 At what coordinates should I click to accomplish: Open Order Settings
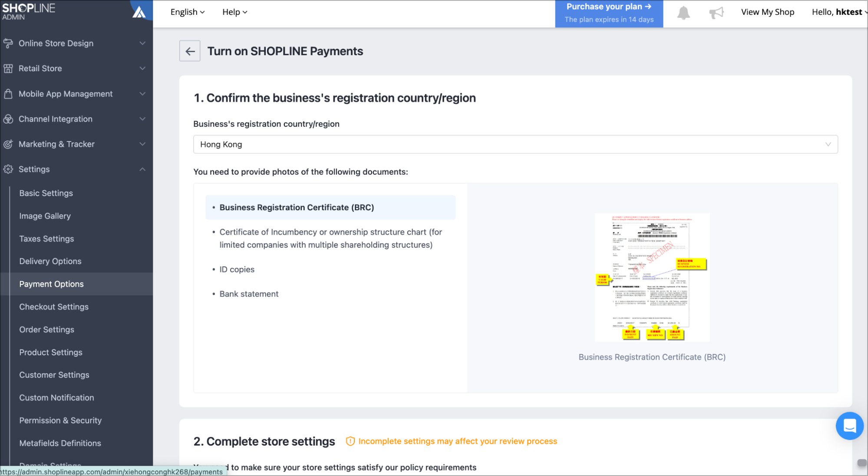click(x=46, y=330)
